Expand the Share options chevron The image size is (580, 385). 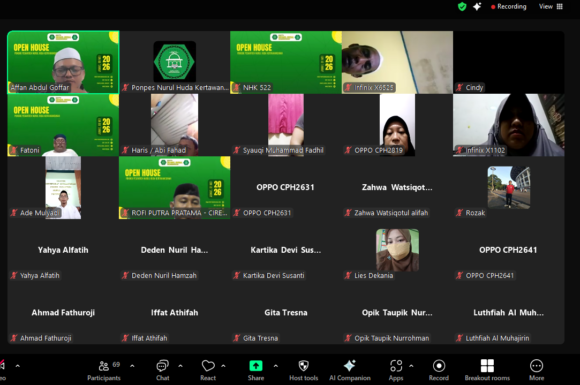click(x=276, y=366)
